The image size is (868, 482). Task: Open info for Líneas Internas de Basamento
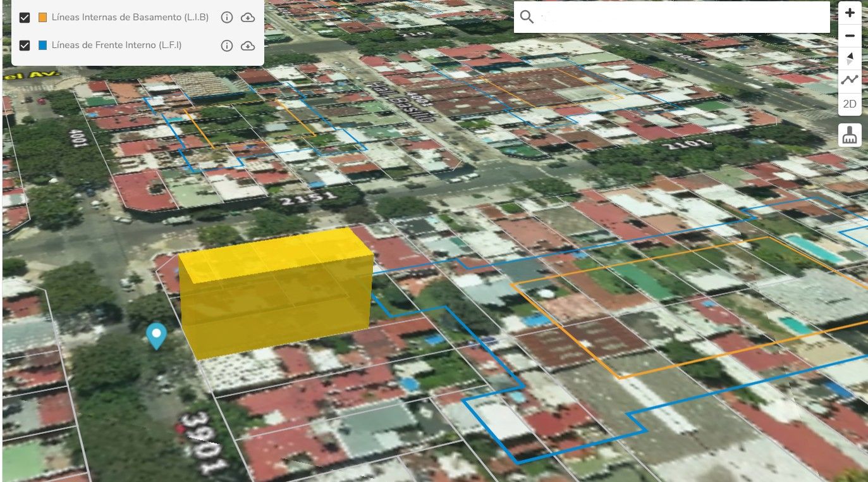point(227,18)
